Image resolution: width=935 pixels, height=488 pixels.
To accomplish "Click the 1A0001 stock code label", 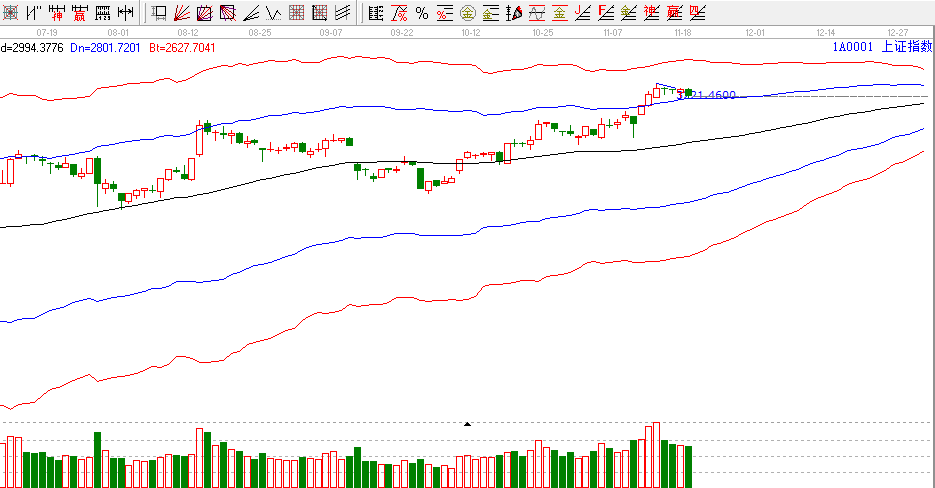I will pos(852,46).
